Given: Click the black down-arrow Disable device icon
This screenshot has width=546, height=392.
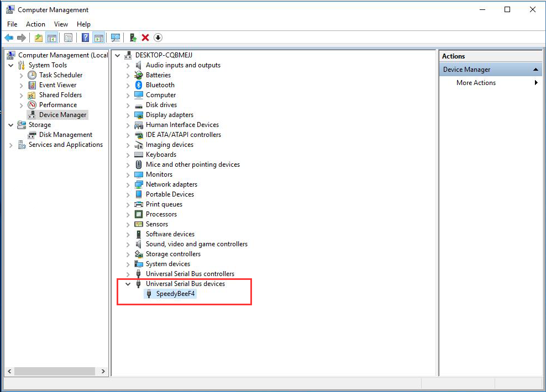Looking at the screenshot, I should click(158, 38).
